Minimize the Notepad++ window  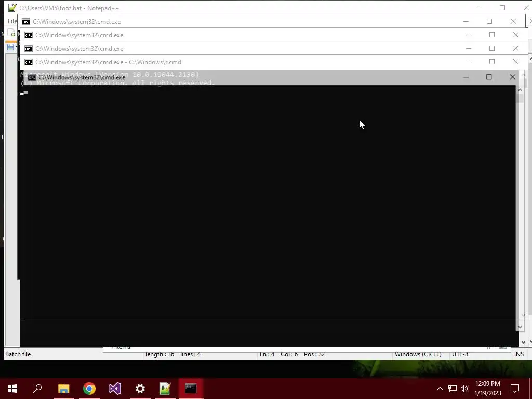(479, 8)
